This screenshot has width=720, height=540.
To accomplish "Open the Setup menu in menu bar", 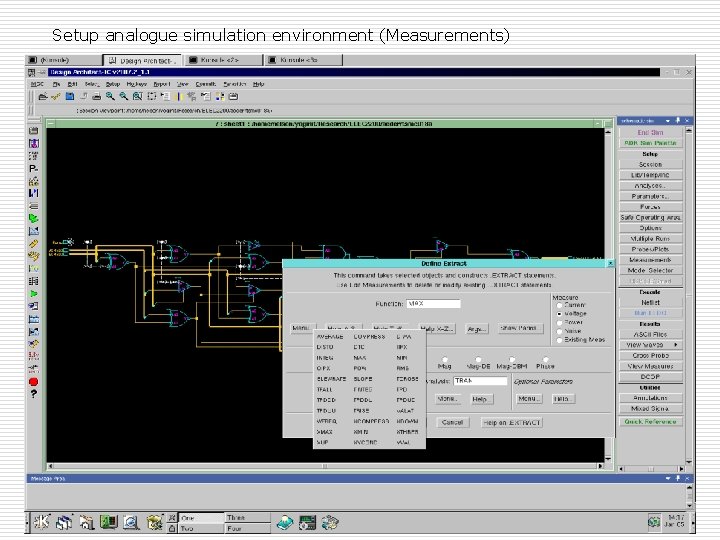I will [113, 84].
